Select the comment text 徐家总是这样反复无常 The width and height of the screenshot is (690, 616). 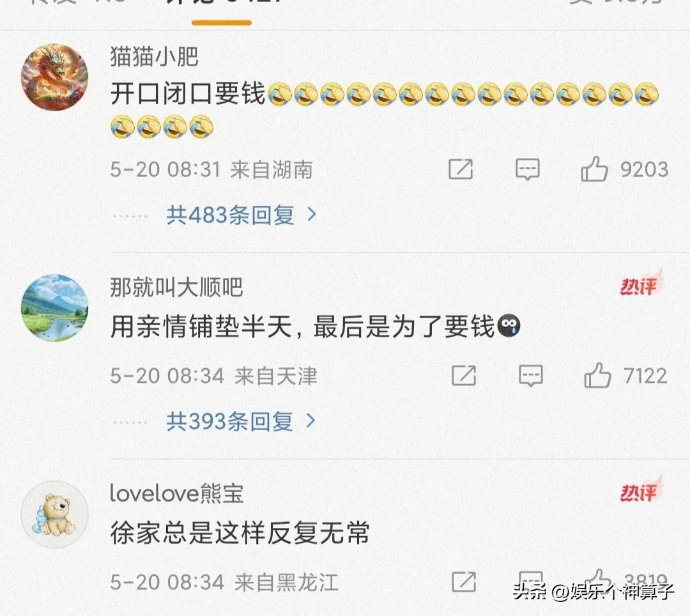point(240,534)
